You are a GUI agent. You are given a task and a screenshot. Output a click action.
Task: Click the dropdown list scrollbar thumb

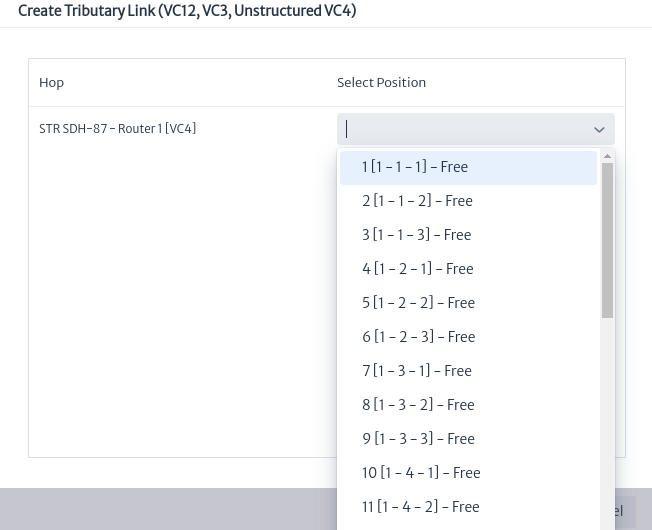(607, 240)
